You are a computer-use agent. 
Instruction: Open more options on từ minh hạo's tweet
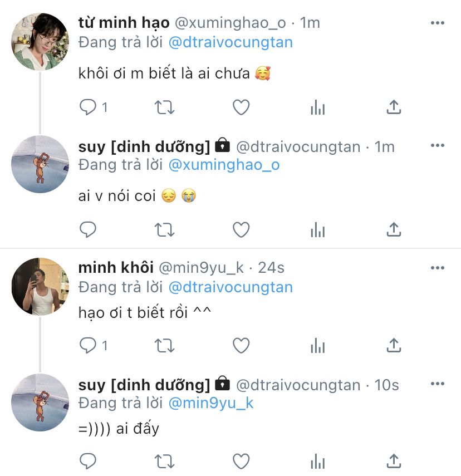click(438, 23)
